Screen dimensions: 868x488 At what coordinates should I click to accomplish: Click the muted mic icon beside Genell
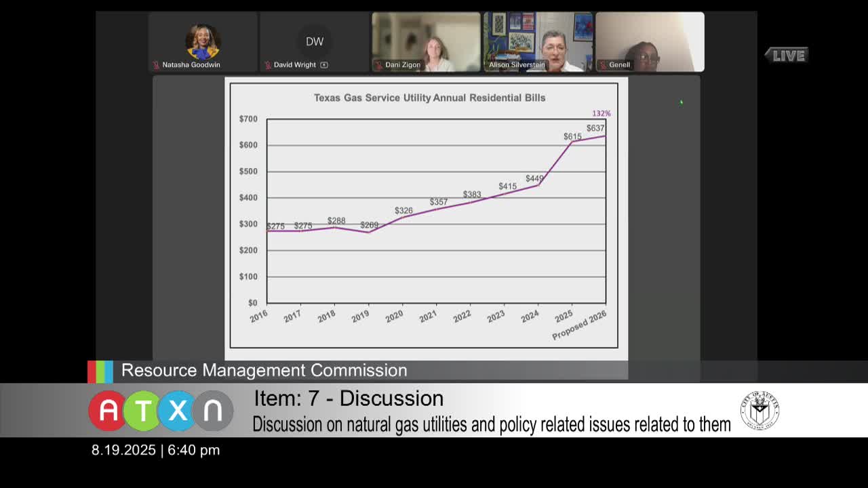point(603,65)
